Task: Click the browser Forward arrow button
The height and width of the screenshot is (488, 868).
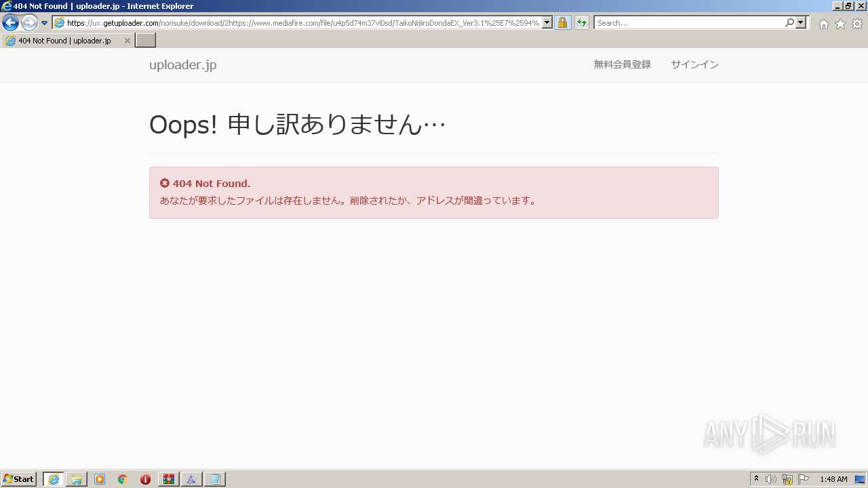Action: [x=29, y=23]
